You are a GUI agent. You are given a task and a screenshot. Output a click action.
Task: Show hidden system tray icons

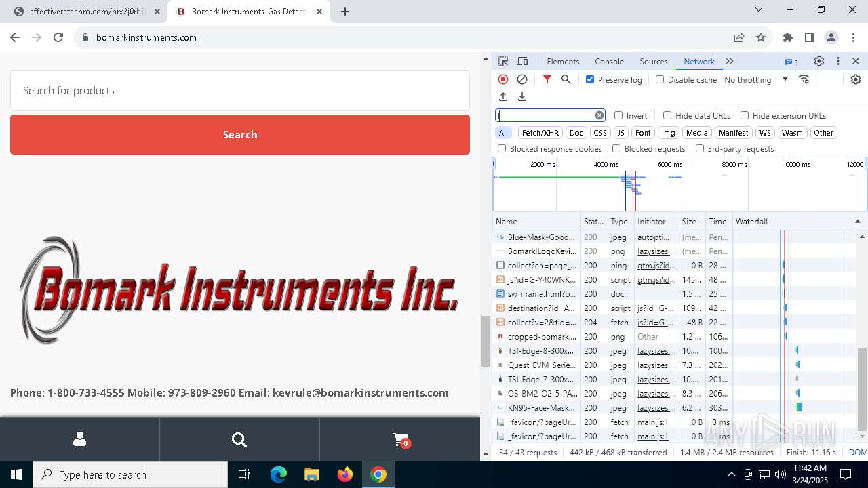tap(731, 474)
